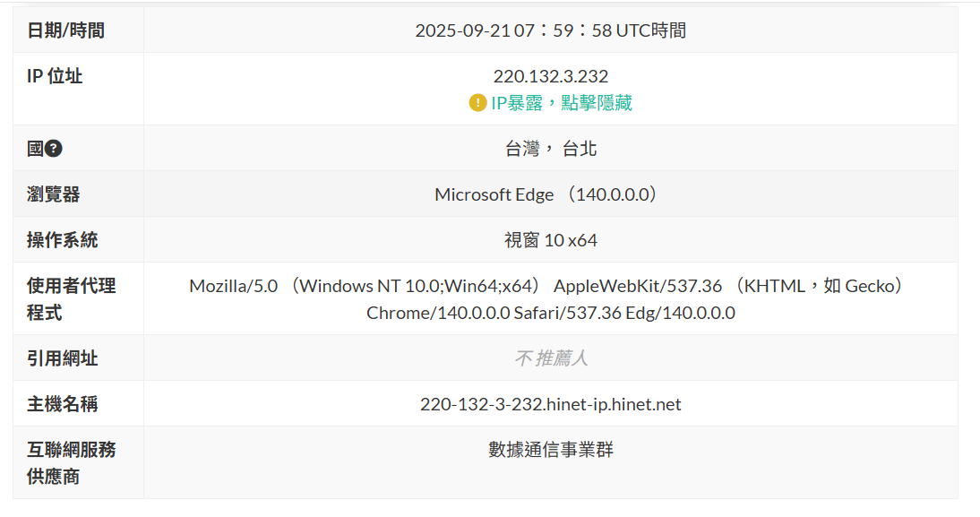Image resolution: width=980 pixels, height=517 pixels.
Task: Click the hostname 220-132-3-232.hinet-ip.hinet.net
Action: coord(551,404)
